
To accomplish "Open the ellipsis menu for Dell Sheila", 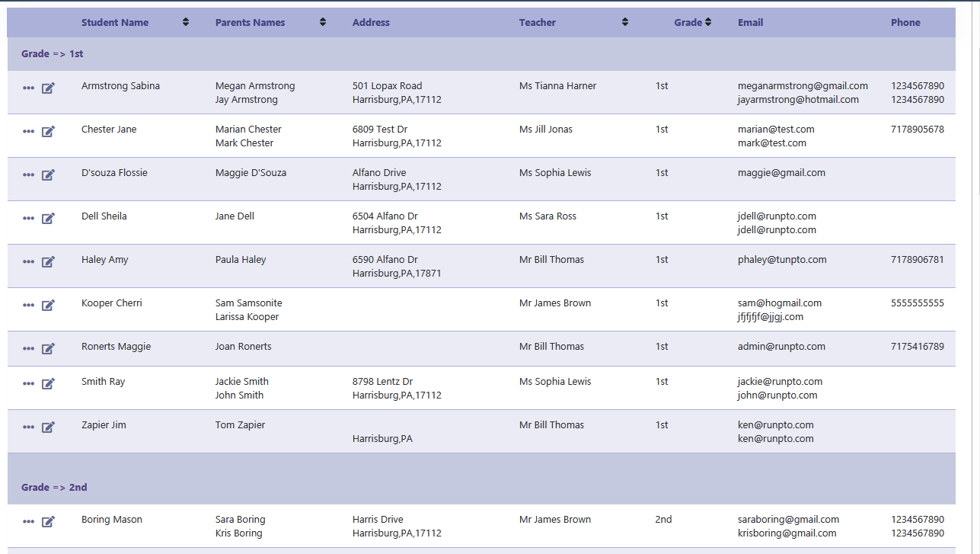I will pos(28,218).
